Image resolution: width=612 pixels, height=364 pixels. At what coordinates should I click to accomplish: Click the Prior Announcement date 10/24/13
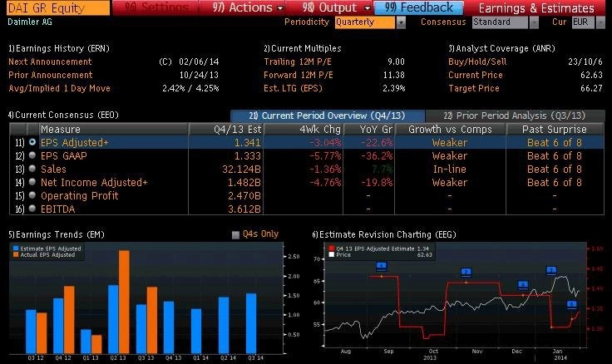[199, 75]
